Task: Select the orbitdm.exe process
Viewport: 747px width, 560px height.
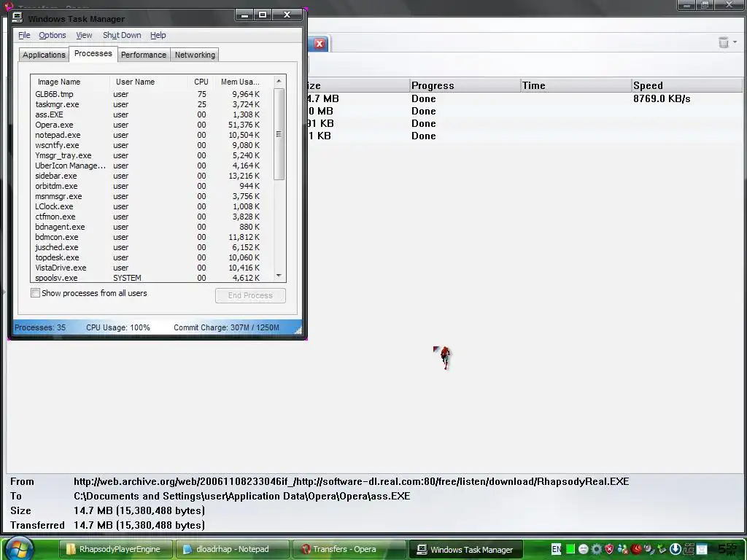Action: tap(152, 186)
